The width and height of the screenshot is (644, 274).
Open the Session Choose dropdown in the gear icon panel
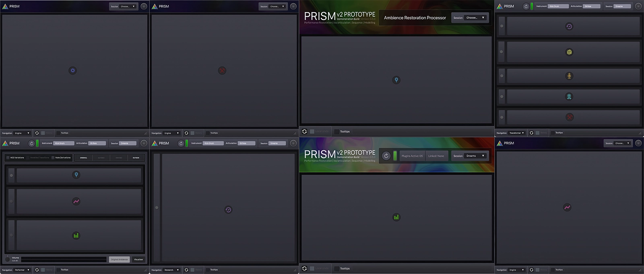pyautogui.click(x=128, y=6)
